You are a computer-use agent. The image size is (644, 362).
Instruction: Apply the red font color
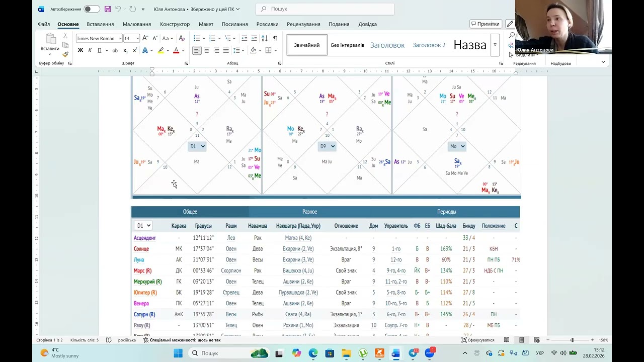[176, 50]
